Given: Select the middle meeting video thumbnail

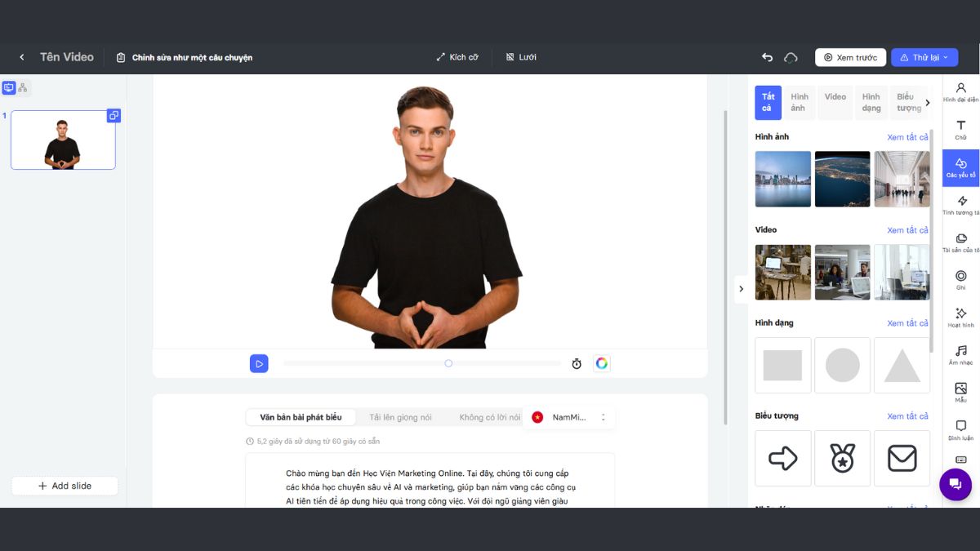Looking at the screenshot, I should [x=843, y=272].
